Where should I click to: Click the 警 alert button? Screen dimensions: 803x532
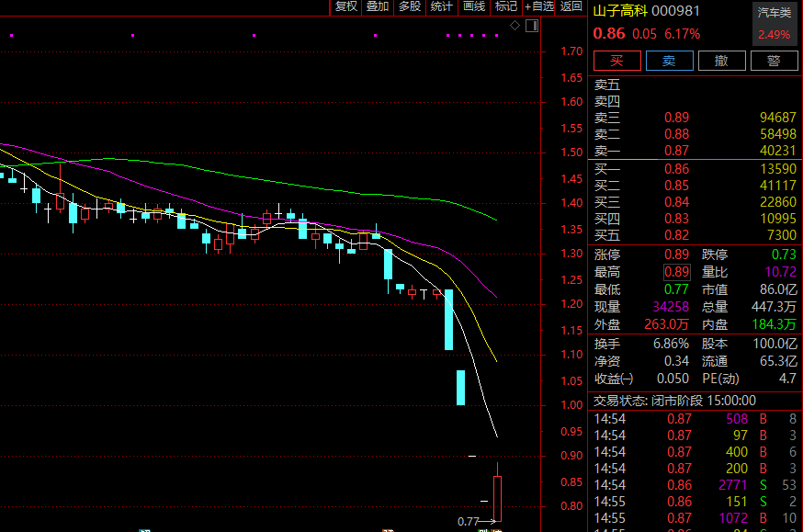774,61
